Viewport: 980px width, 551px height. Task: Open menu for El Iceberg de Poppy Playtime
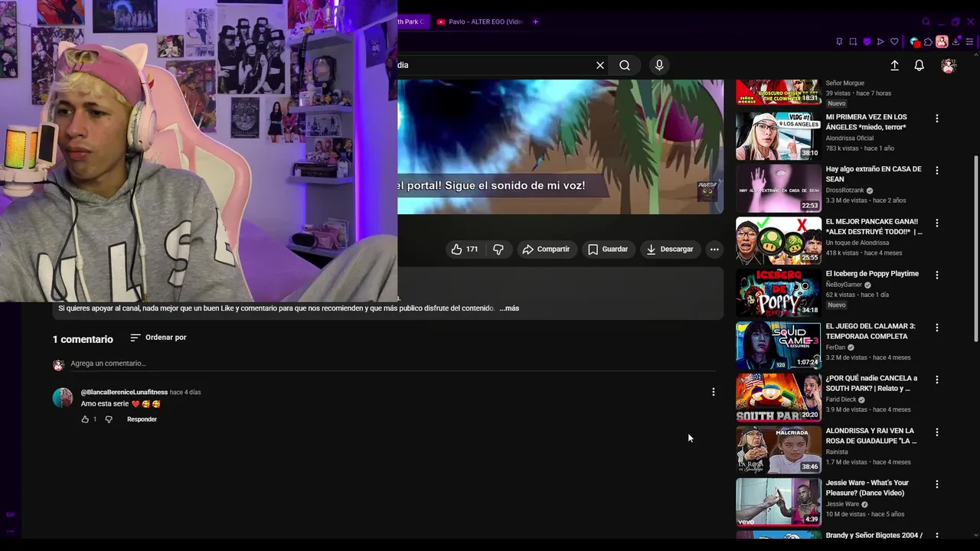(936, 275)
